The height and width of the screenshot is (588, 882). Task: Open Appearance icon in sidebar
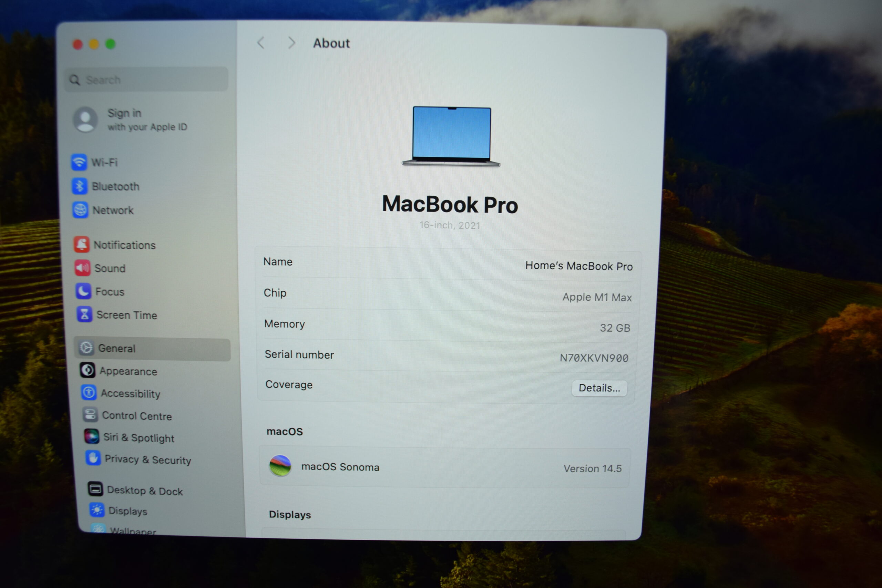[88, 371]
